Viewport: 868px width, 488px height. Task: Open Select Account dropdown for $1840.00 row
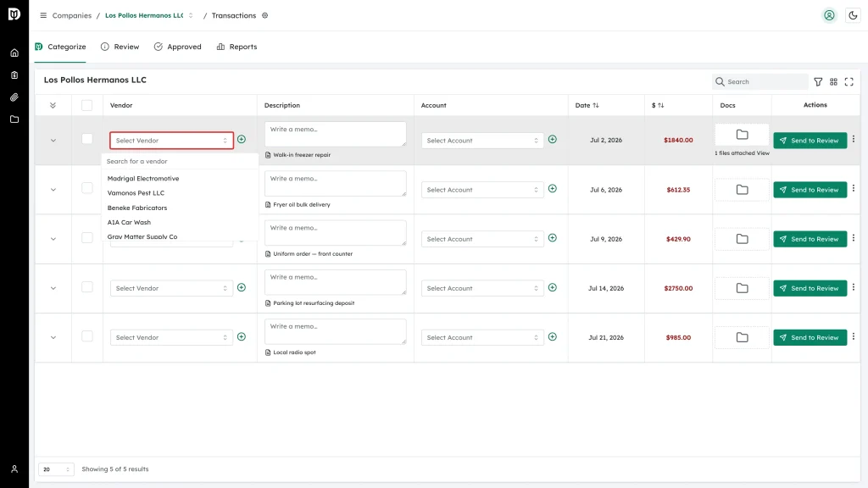(482, 141)
